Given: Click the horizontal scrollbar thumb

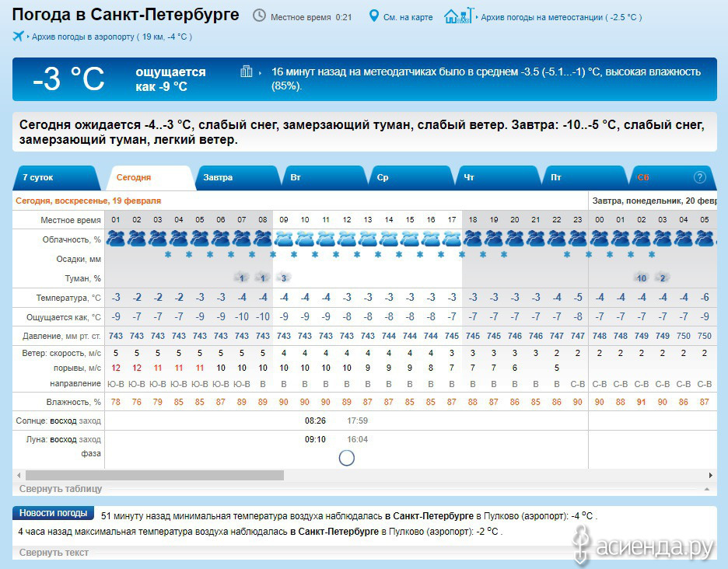Looking at the screenshot, I should 155,475.
